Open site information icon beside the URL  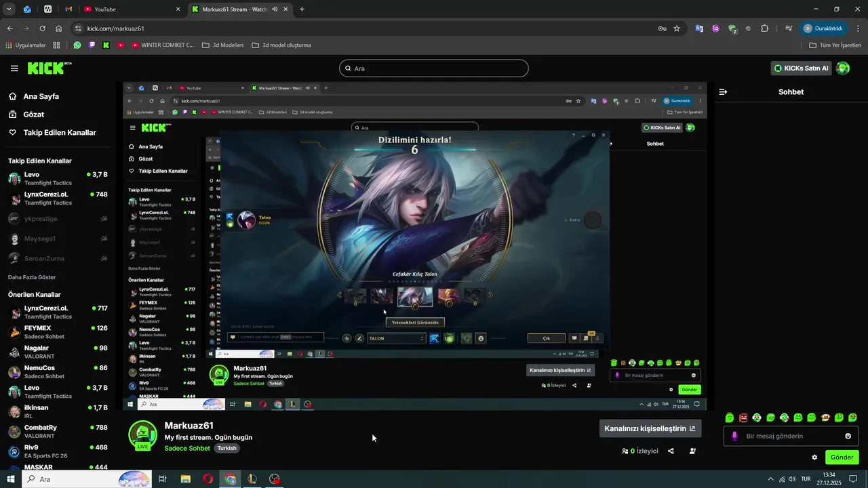coord(78,28)
